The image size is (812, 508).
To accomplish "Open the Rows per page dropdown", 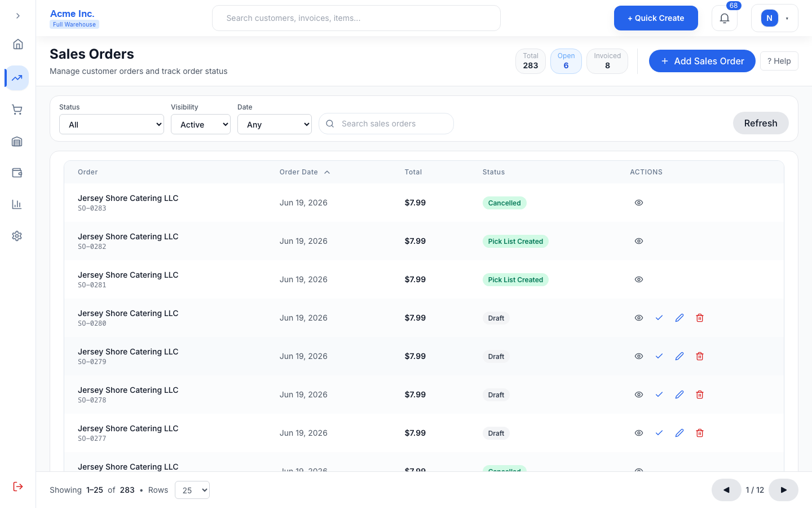I will pos(192,490).
